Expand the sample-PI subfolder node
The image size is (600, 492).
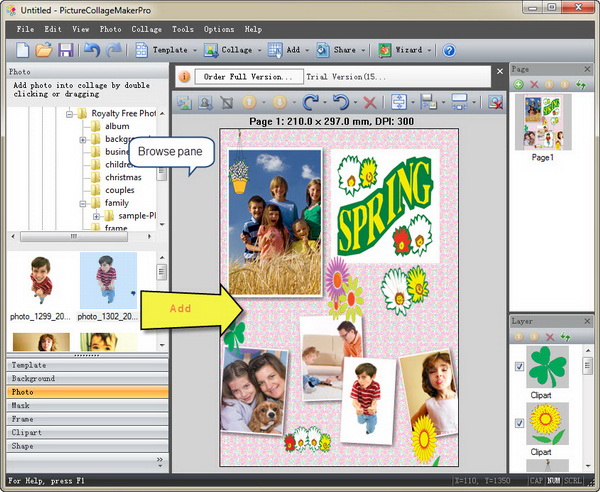(96, 217)
